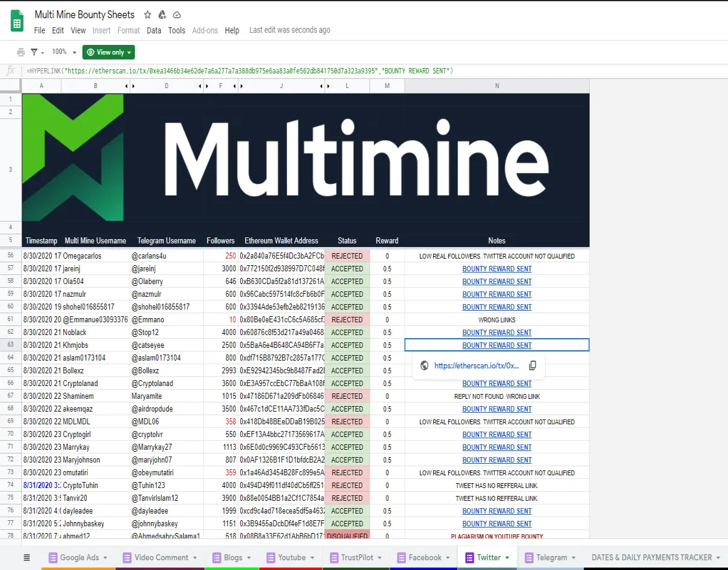Open the File menu

point(39,30)
